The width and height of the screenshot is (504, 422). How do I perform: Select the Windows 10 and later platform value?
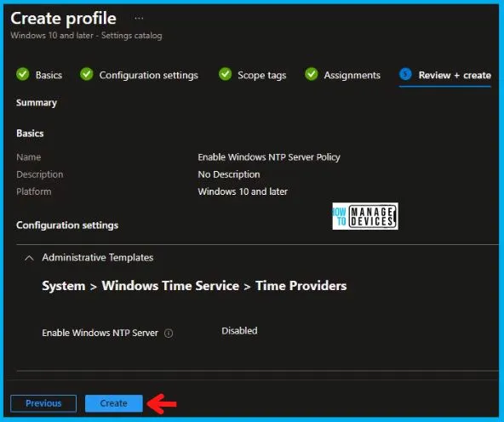(243, 191)
